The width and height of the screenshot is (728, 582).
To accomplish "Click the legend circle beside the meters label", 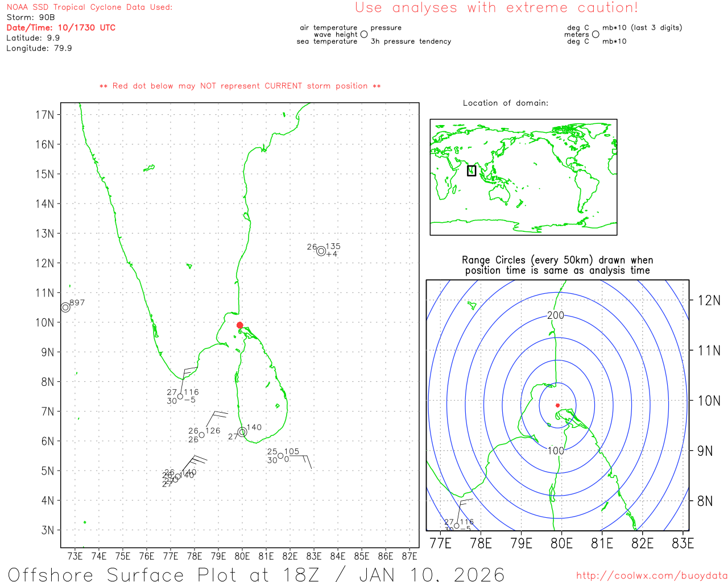I will 595,35.
